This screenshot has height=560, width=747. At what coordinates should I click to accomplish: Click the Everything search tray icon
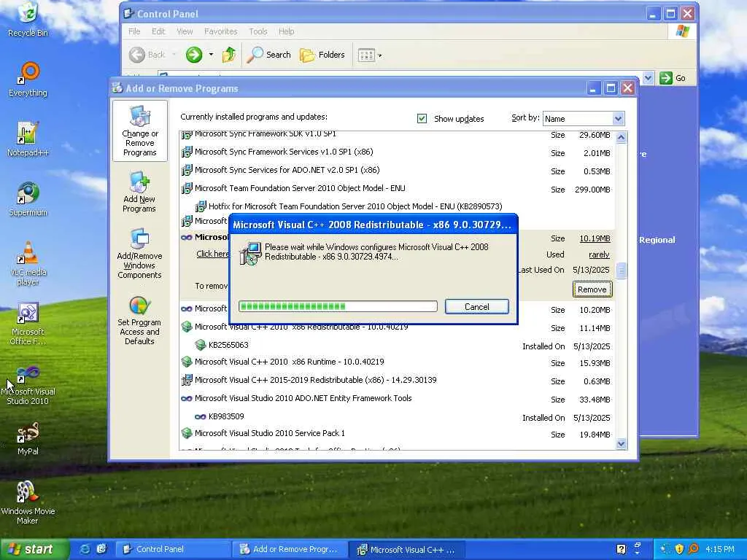[693, 549]
